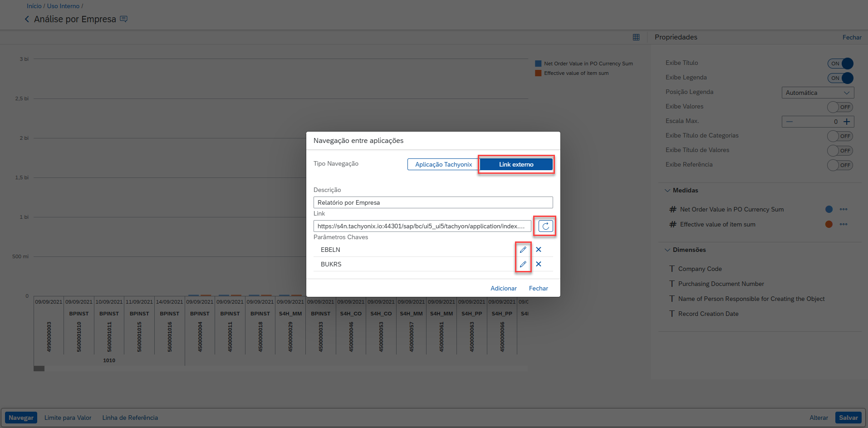Collapse the Medidas section
This screenshot has height=428, width=868.
(x=667, y=191)
